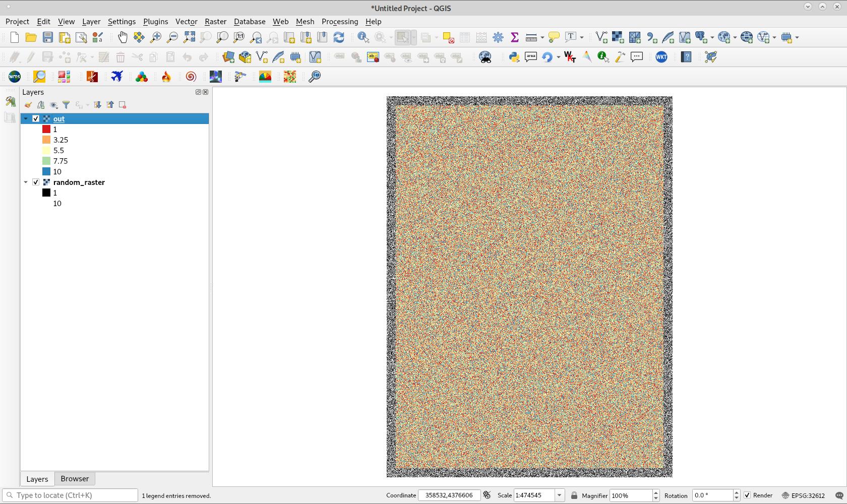
Task: Activate the Zoom Out magnifier tool
Action: pos(172,37)
